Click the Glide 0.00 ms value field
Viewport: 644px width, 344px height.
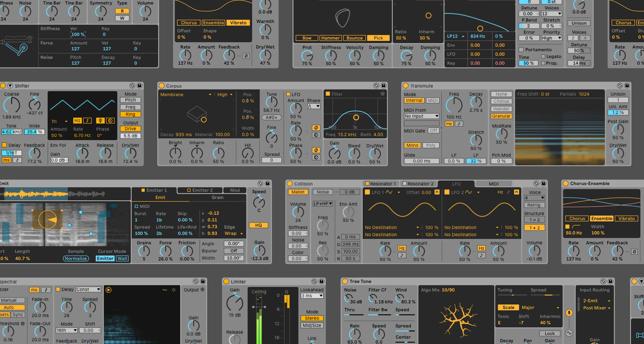pyautogui.click(x=422, y=161)
